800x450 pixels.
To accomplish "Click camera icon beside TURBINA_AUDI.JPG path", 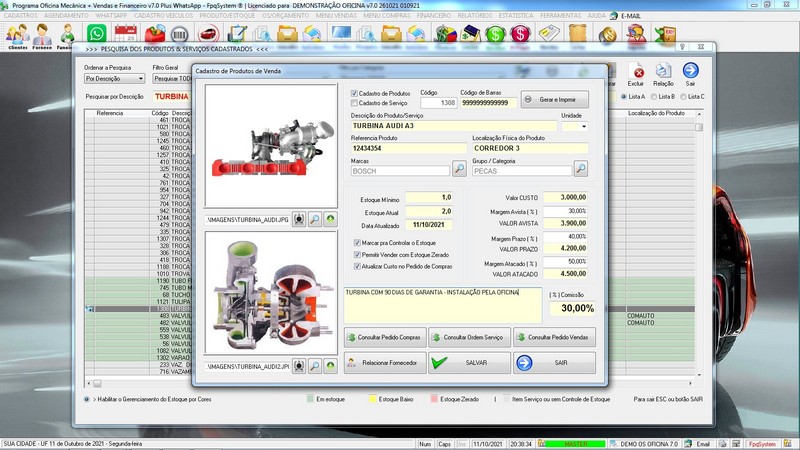I will pos(299,219).
